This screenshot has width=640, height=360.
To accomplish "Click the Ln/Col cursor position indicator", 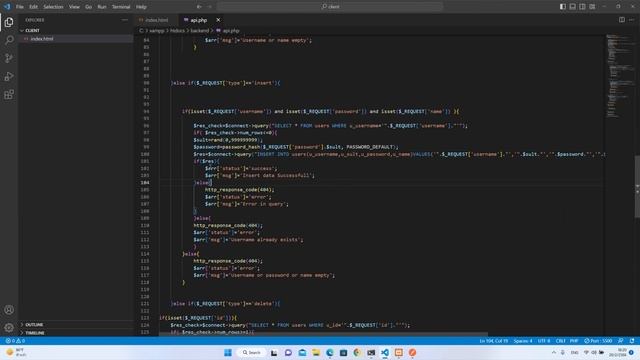I will 493,341.
